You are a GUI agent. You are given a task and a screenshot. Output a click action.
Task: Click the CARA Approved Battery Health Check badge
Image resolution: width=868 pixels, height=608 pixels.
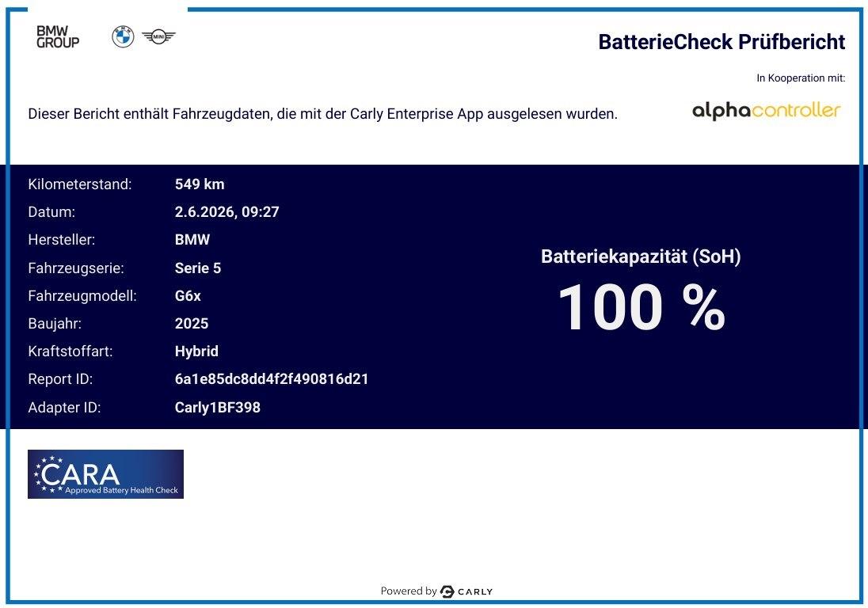pos(106,474)
